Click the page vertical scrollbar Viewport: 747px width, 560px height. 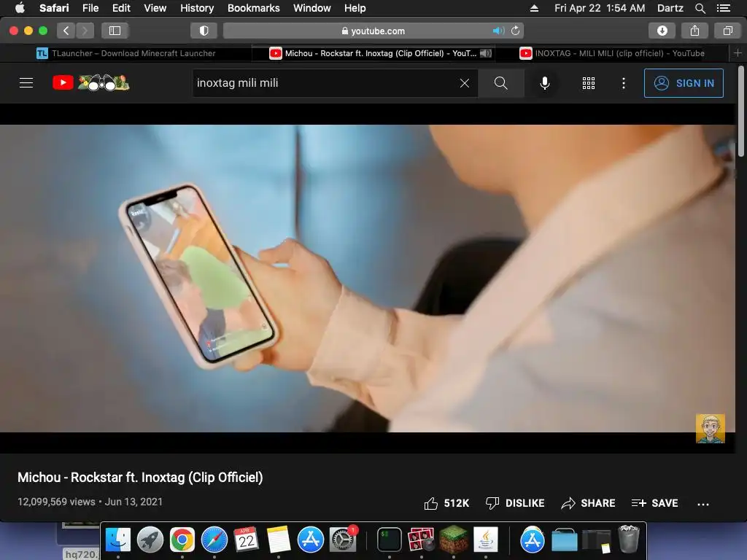coord(741,112)
